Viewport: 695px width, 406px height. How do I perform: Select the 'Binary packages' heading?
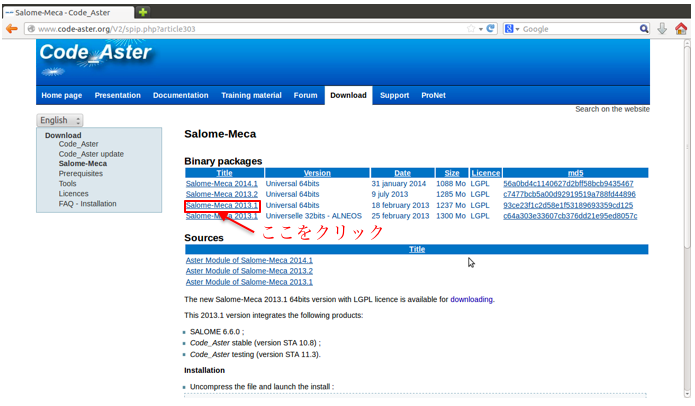223,161
